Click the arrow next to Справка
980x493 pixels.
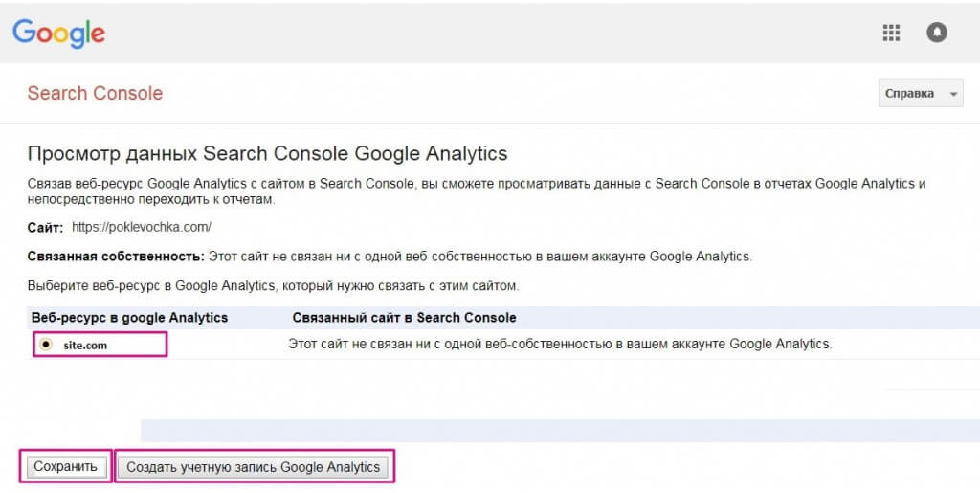pyautogui.click(x=952, y=94)
